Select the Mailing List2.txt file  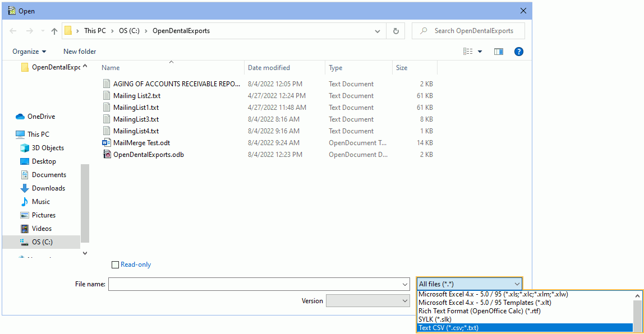[x=137, y=96]
